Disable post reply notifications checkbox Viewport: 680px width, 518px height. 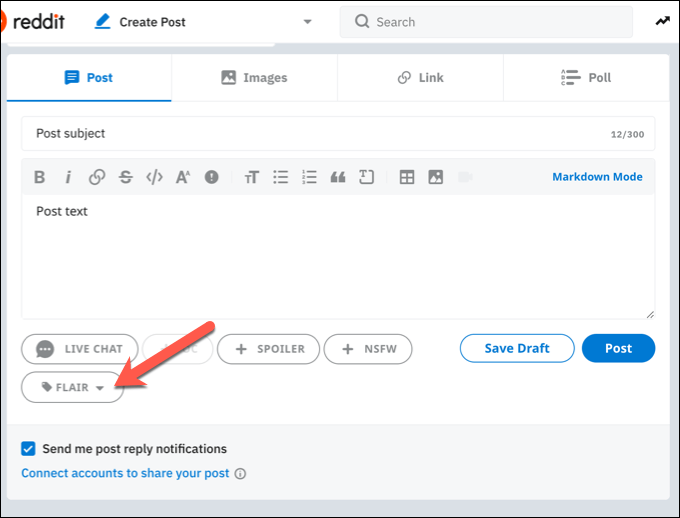point(29,449)
